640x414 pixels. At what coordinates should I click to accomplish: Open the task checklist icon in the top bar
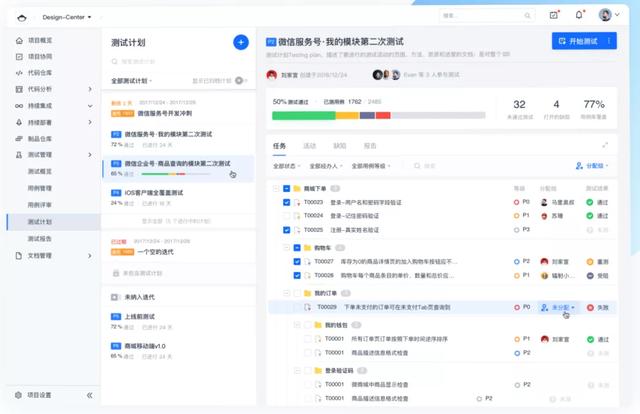(554, 15)
